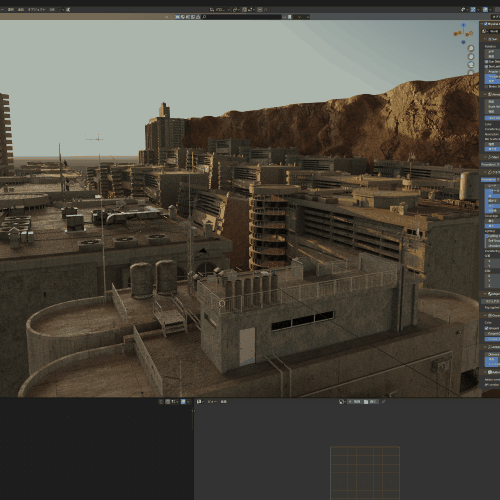Uncheck the Sun Lamp checkbox
Screen dimensions: 500x500
coord(486,66)
